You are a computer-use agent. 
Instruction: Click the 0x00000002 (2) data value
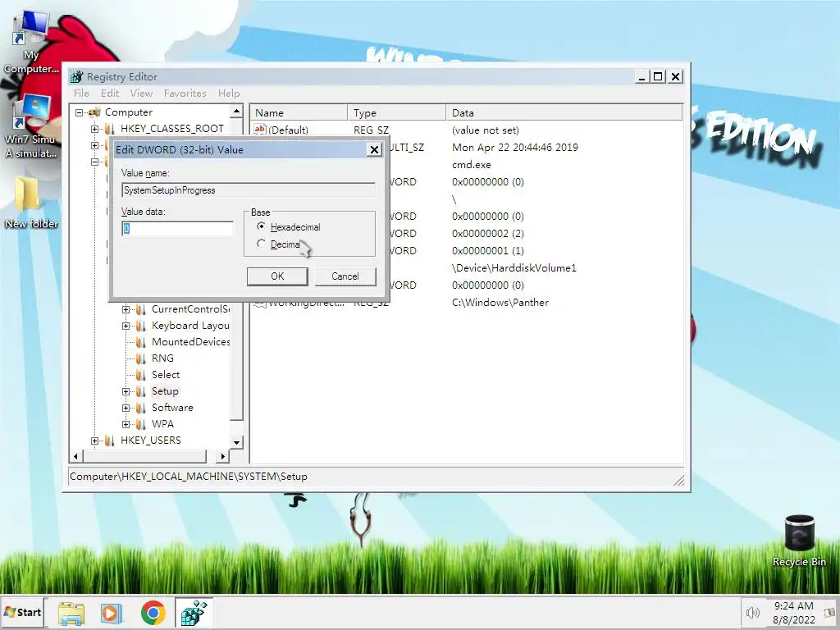coord(488,234)
